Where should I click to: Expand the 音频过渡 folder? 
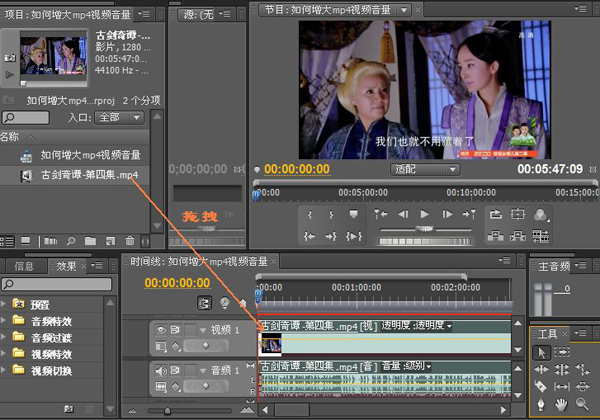[x=3, y=337]
